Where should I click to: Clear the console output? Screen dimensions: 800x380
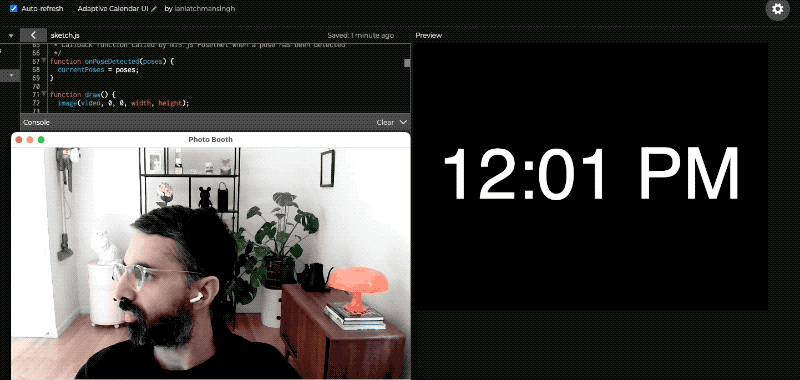(385, 122)
